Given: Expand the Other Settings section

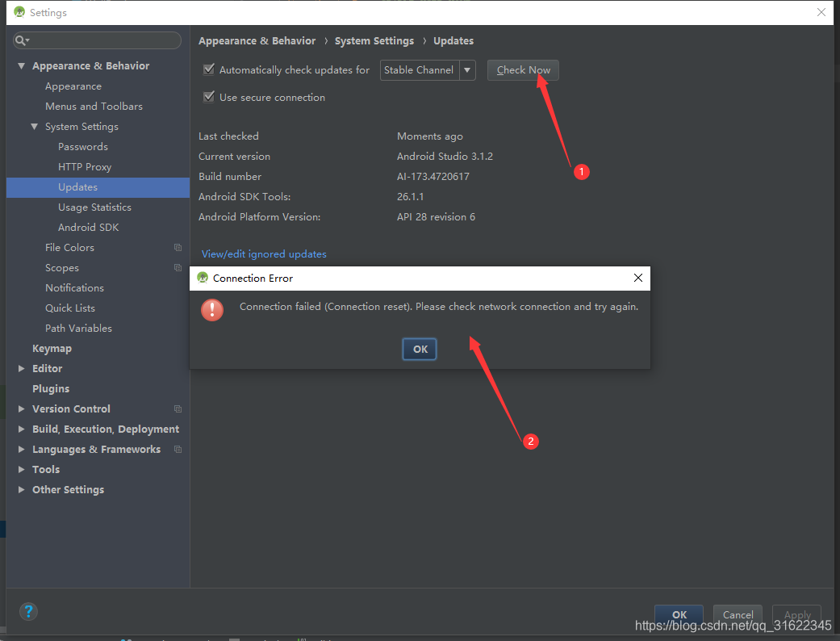Looking at the screenshot, I should [x=22, y=489].
